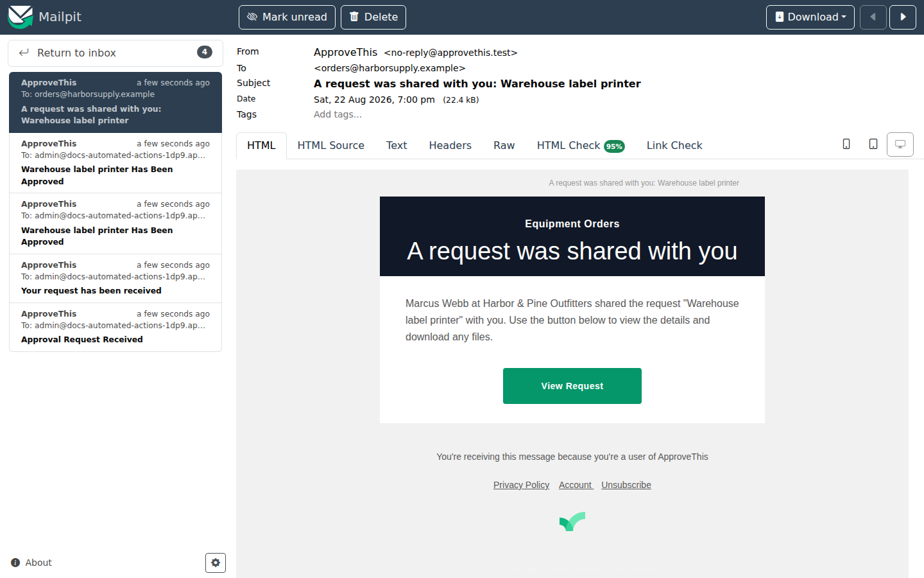Click the date 'Sat, 22 Aug 2026, 7:00 pm'
Viewport: 924px width, 578px height.
[x=374, y=100]
